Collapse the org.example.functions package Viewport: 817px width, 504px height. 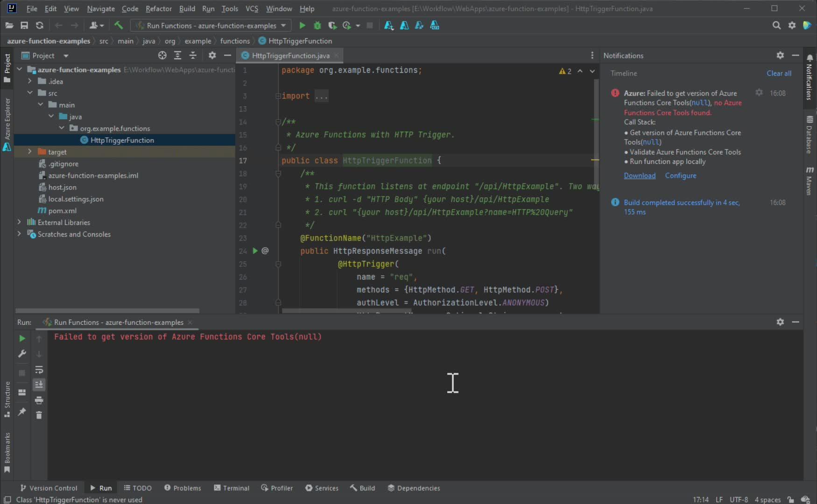61,128
